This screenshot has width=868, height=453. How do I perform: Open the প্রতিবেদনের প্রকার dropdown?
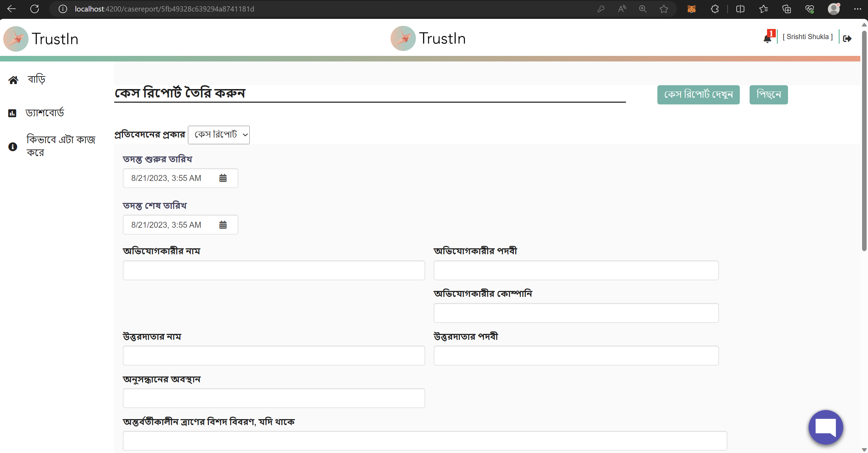(x=219, y=135)
